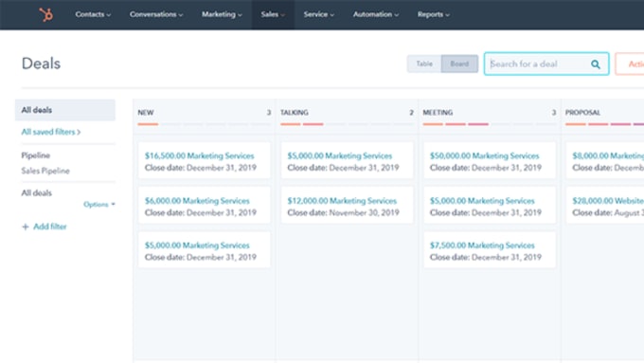This screenshot has width=644, height=363.
Task: Click the plus icon beside Add filter
Action: coord(25,227)
